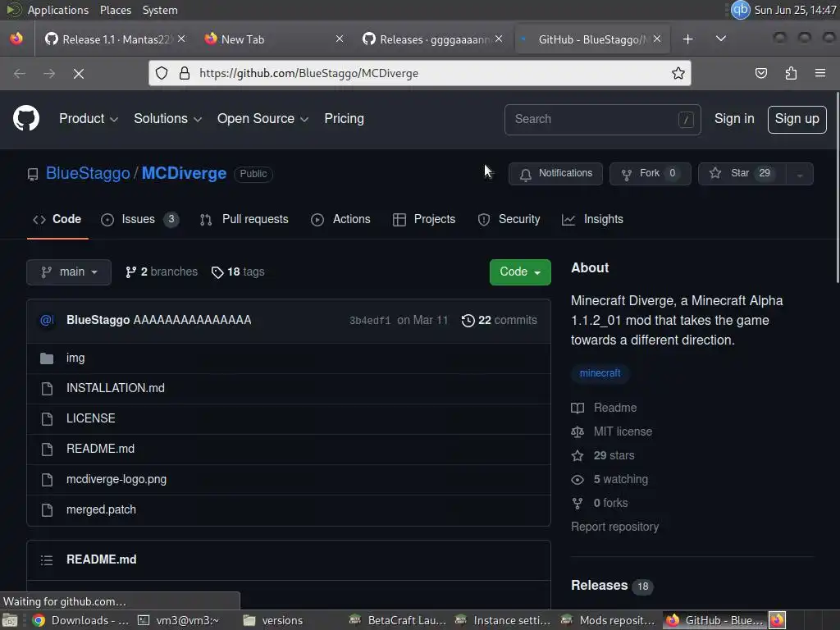Click the Sign up button

[x=797, y=119]
